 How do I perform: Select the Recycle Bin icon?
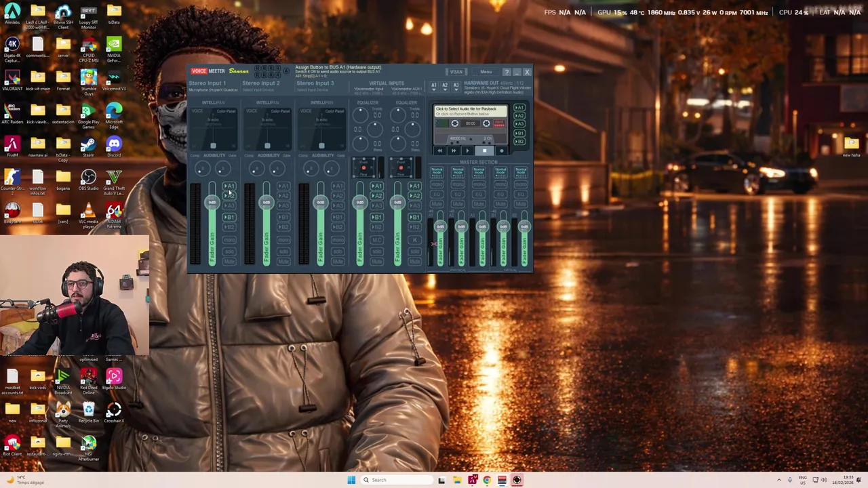(x=88, y=411)
